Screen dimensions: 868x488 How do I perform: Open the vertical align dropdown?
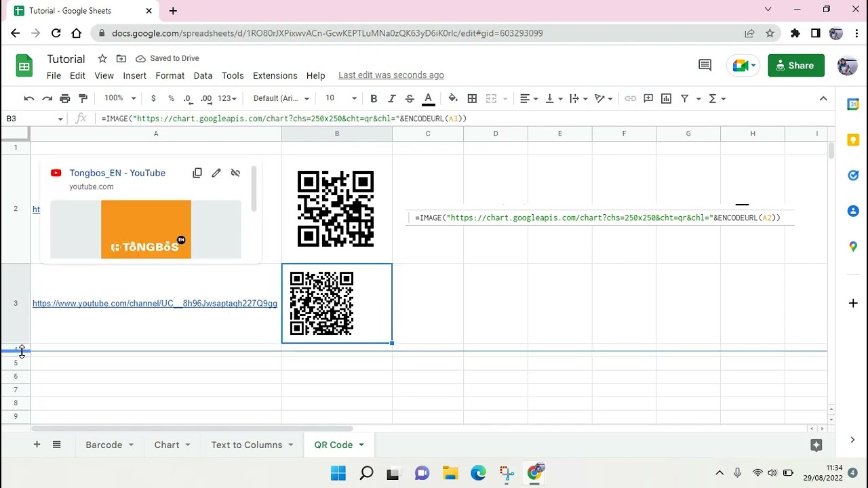[x=553, y=98]
